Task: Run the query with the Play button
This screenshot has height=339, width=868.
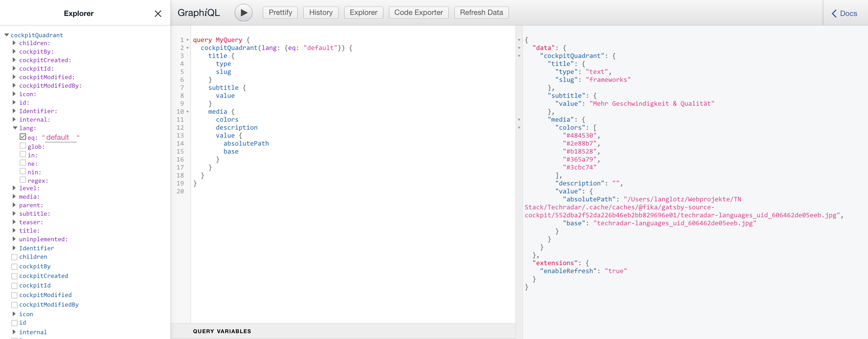Action: point(243,12)
